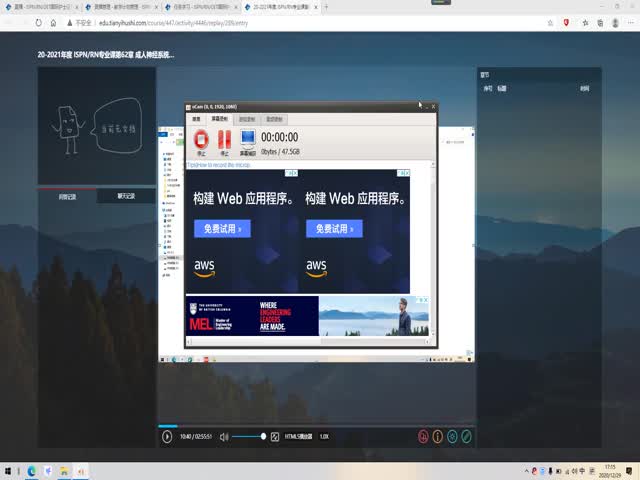This screenshot has width=640, height=480.
Task: Click the address bar URL
Action: pos(173,23)
